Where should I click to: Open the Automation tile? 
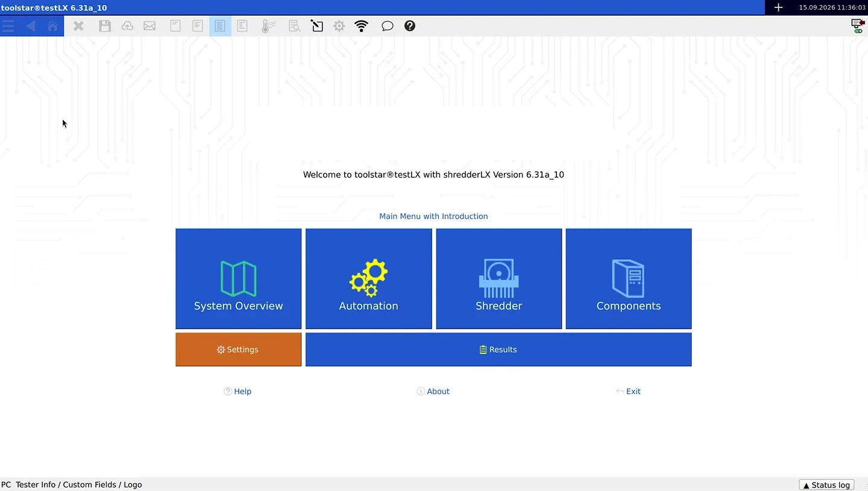tap(369, 279)
